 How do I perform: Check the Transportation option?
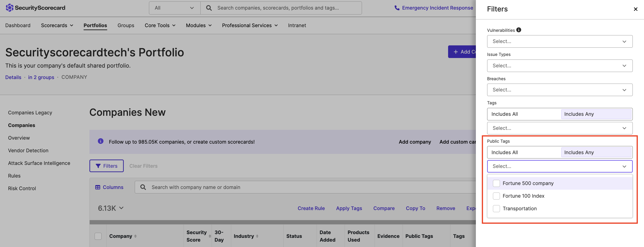point(496,208)
